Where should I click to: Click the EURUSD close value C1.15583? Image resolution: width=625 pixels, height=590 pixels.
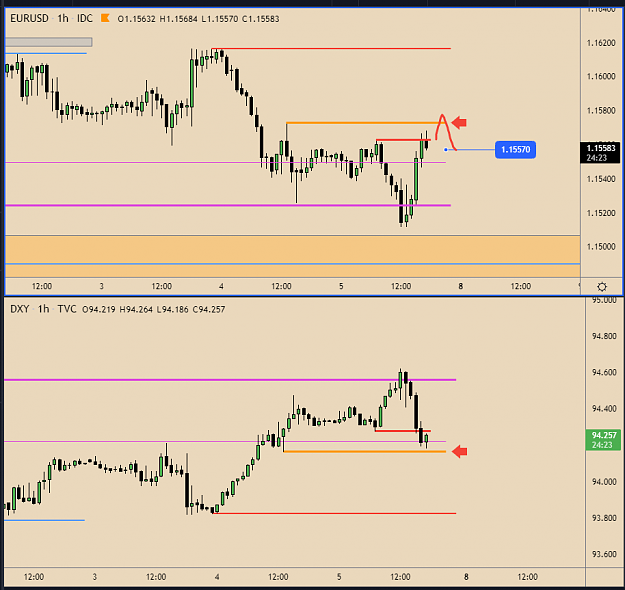tap(261, 19)
